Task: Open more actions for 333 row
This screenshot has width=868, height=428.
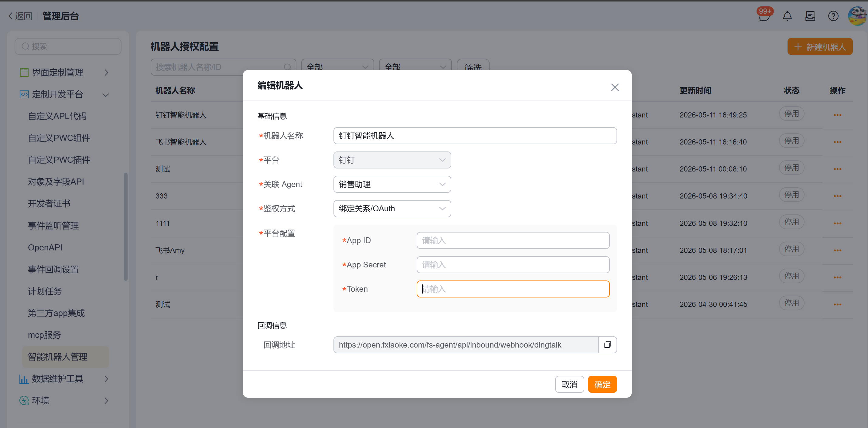Action: [x=837, y=196]
